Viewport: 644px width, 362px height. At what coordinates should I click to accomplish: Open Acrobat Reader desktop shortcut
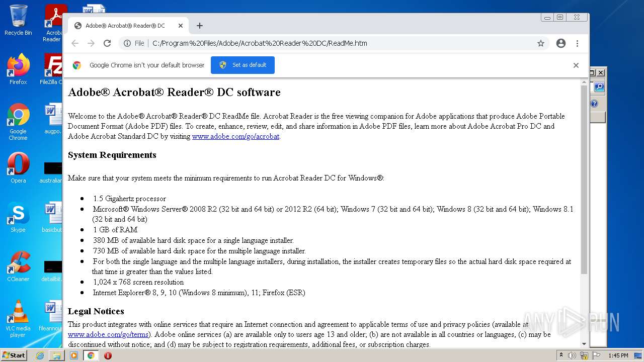tap(53, 23)
